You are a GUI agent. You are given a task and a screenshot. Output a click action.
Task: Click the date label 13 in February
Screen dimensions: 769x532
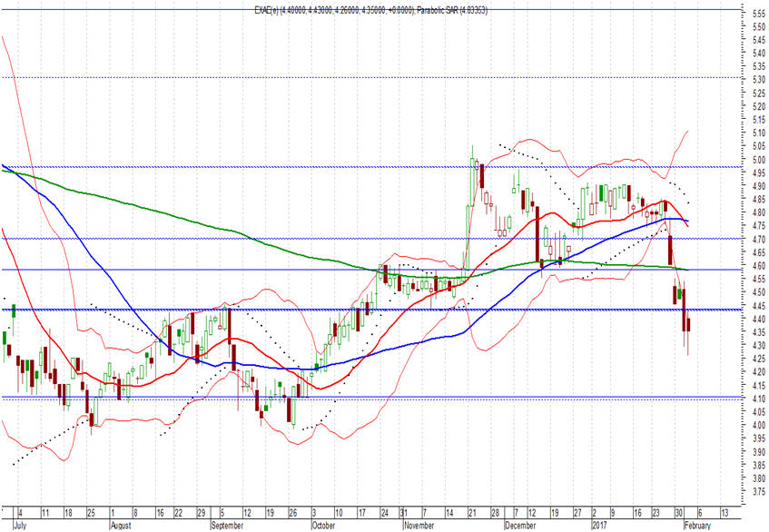725,513
